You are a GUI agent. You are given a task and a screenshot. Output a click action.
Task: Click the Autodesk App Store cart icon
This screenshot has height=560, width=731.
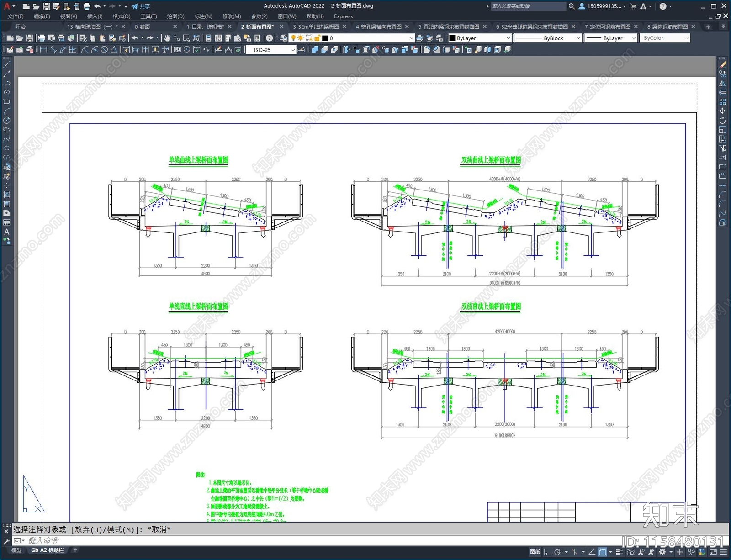pos(633,6)
